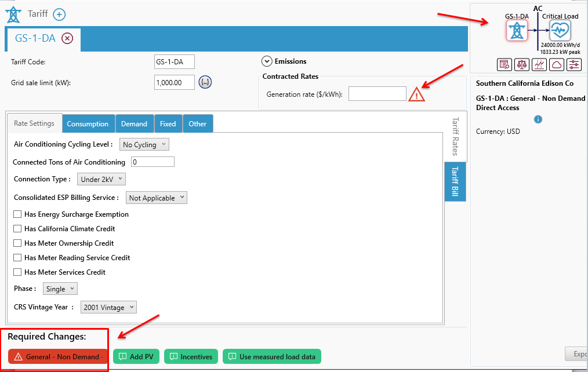Open Air Conditioning Cycling Level dropdown
588x372 pixels.
[144, 144]
